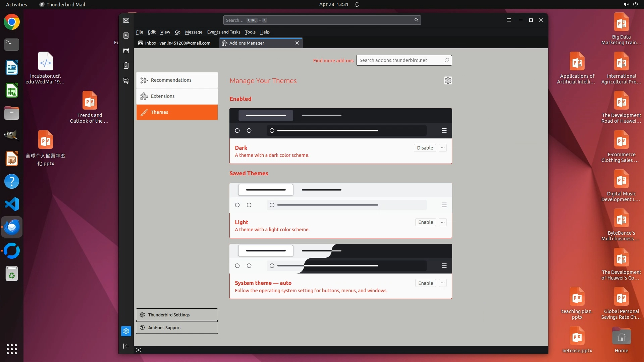644x362 pixels.
Task: Click the online status icon in the status bar
Action: [x=139, y=350]
